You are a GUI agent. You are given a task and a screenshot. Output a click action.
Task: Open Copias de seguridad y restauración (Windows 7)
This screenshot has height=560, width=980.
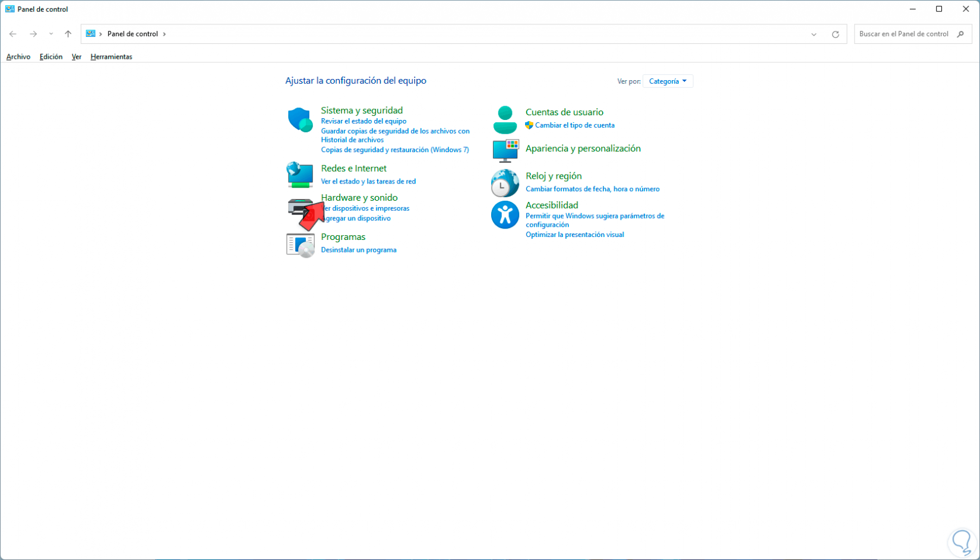(395, 150)
